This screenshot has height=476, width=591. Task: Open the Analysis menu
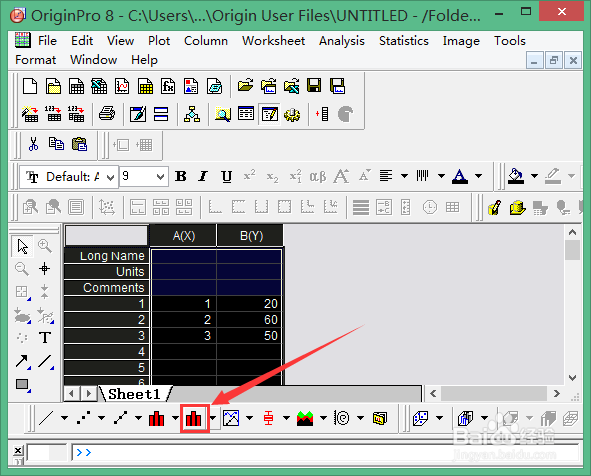pos(342,41)
